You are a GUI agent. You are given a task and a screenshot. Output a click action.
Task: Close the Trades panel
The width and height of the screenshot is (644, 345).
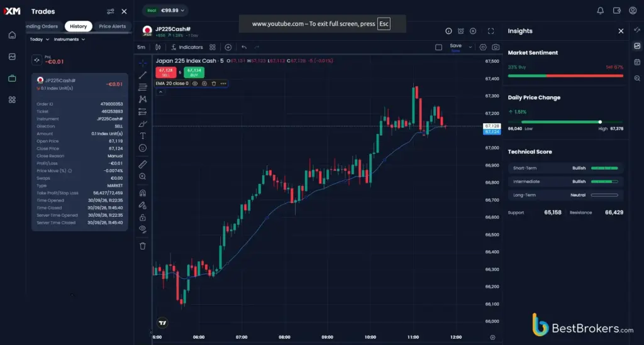[x=124, y=11]
